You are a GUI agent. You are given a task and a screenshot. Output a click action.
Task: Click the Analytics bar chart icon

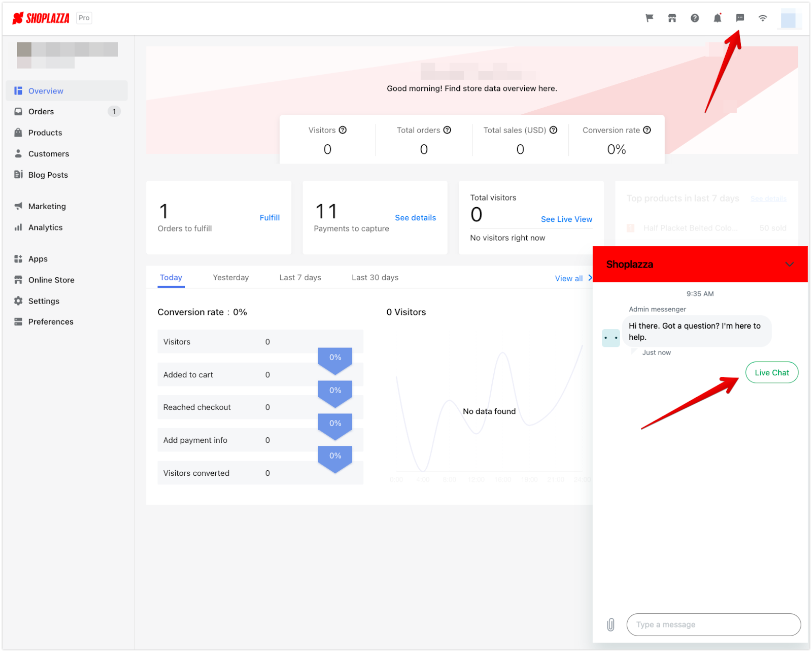tap(18, 227)
